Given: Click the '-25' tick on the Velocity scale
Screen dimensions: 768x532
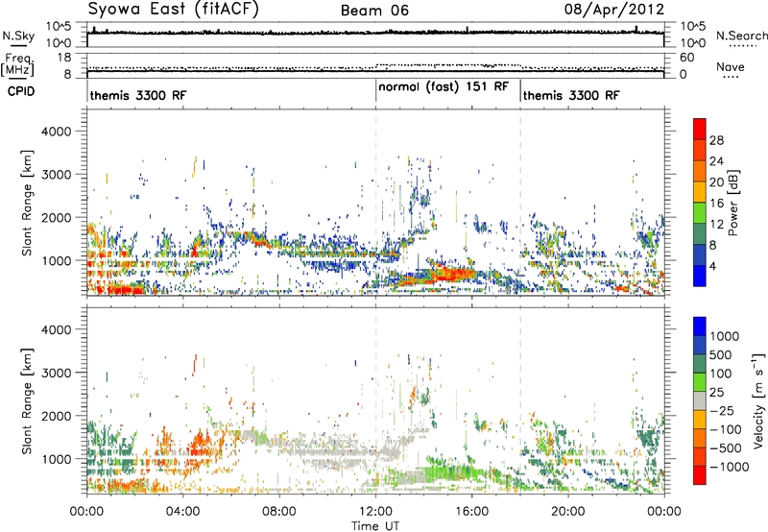Looking at the screenshot, I should click(x=725, y=410).
